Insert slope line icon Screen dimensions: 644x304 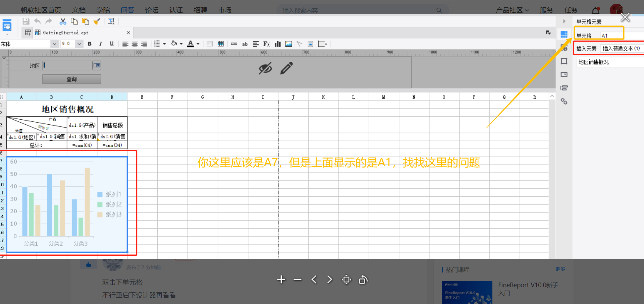[x=300, y=44]
